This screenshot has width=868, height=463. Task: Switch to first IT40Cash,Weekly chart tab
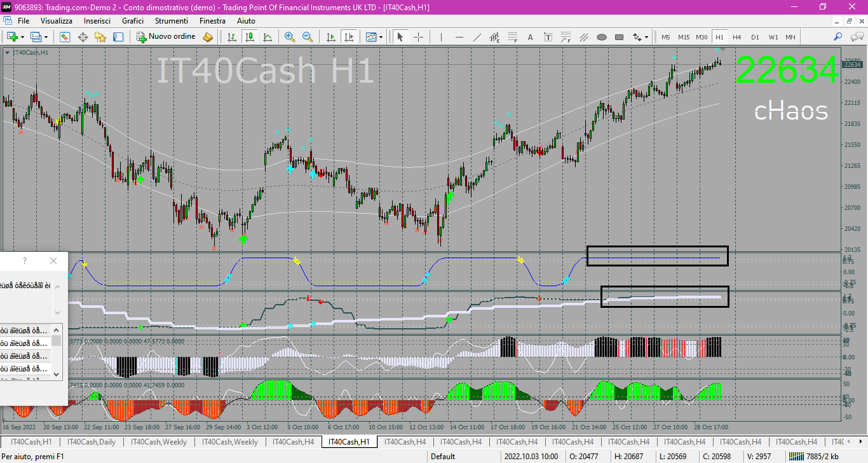coord(159,441)
